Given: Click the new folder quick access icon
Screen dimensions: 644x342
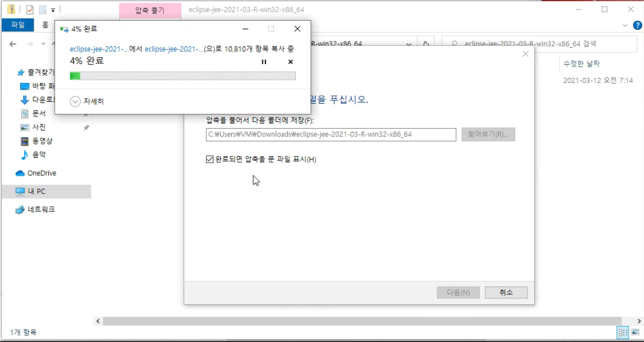Looking at the screenshot, I should click(x=42, y=9).
